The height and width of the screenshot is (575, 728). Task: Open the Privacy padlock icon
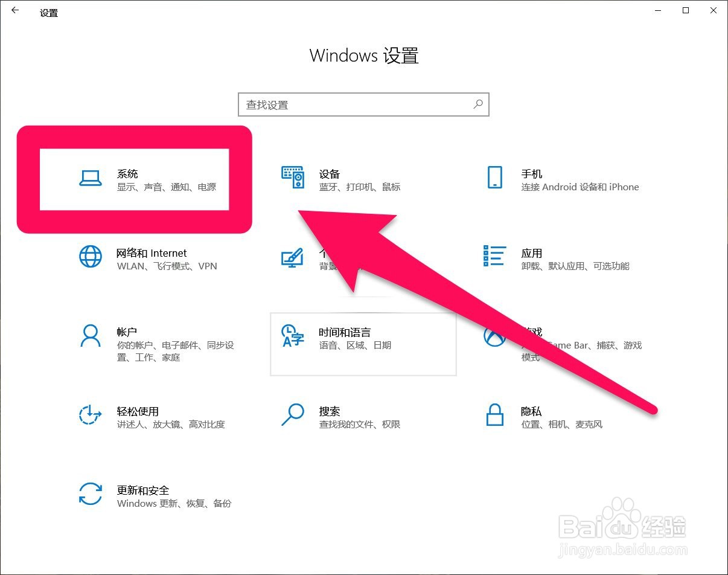(494, 415)
